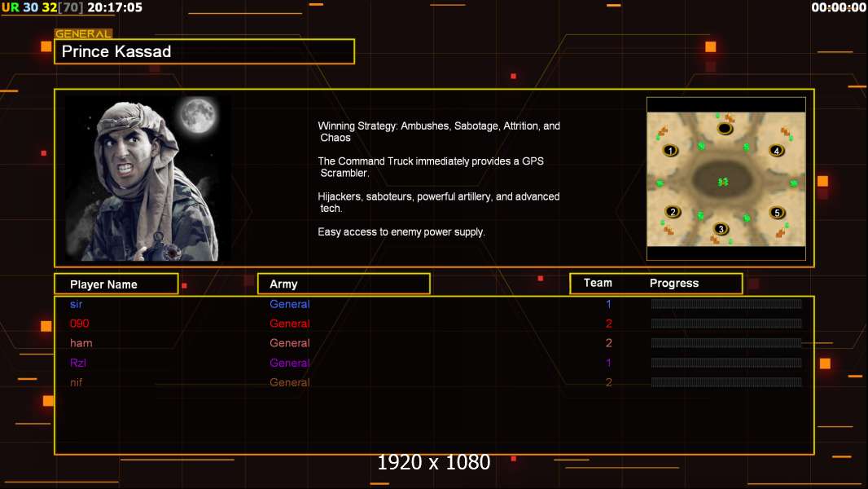Click the green $$ supply marker at map center
868x489 pixels.
click(723, 182)
